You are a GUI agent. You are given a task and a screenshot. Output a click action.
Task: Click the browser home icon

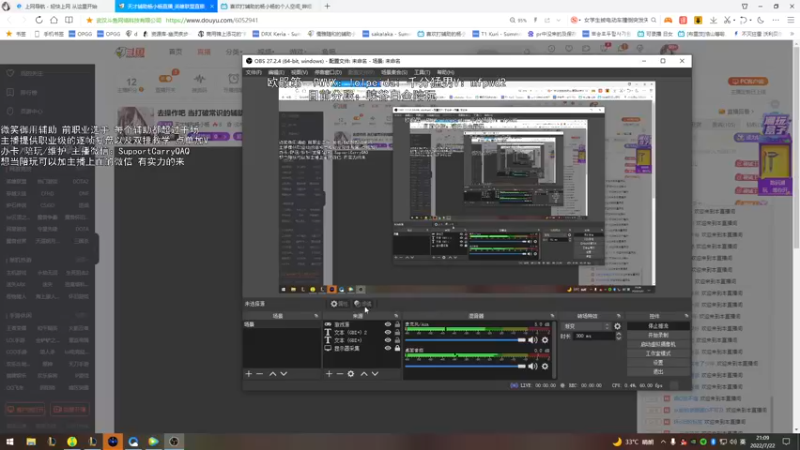[x=54, y=20]
